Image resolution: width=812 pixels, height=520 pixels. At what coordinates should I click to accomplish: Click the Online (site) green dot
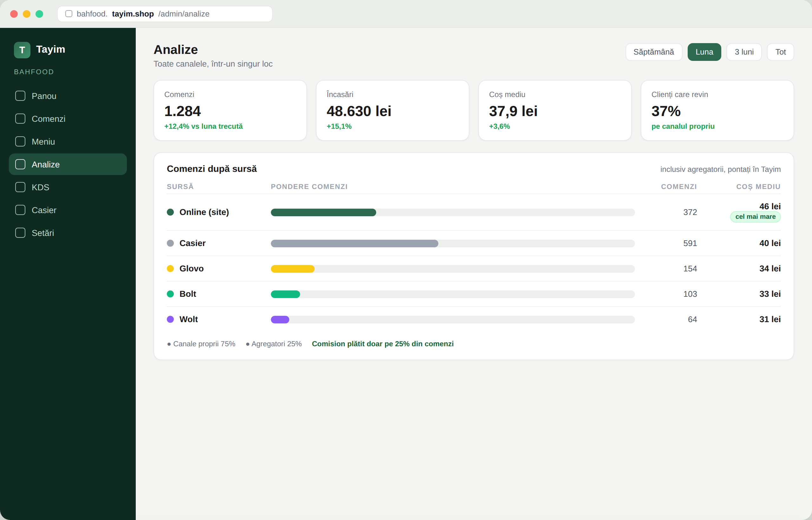pyautogui.click(x=170, y=212)
